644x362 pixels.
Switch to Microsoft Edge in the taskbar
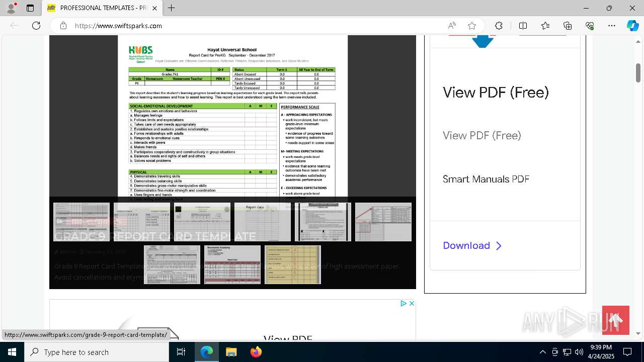tap(207, 352)
